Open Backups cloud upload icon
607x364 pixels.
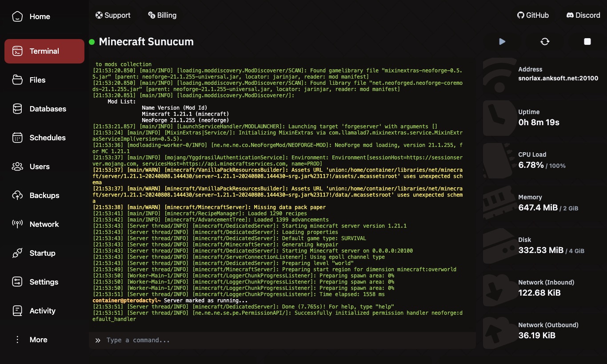point(17,195)
